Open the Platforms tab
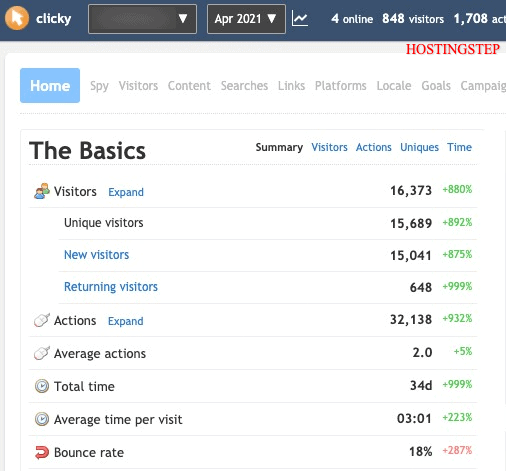The height and width of the screenshot is (471, 506). [x=340, y=86]
